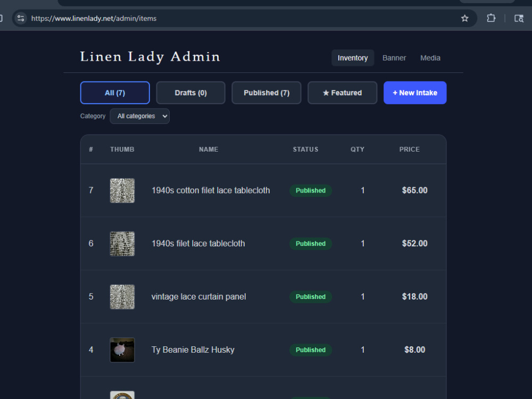Click the $18.00 price cell

(x=414, y=296)
